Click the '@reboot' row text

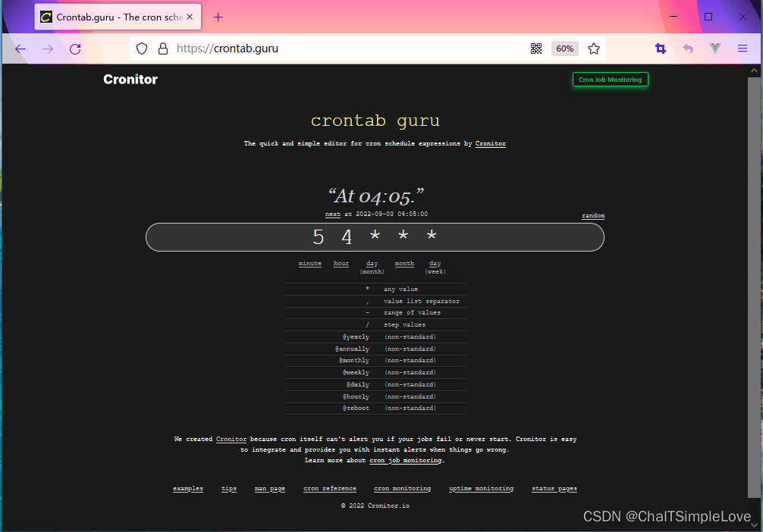coord(356,408)
